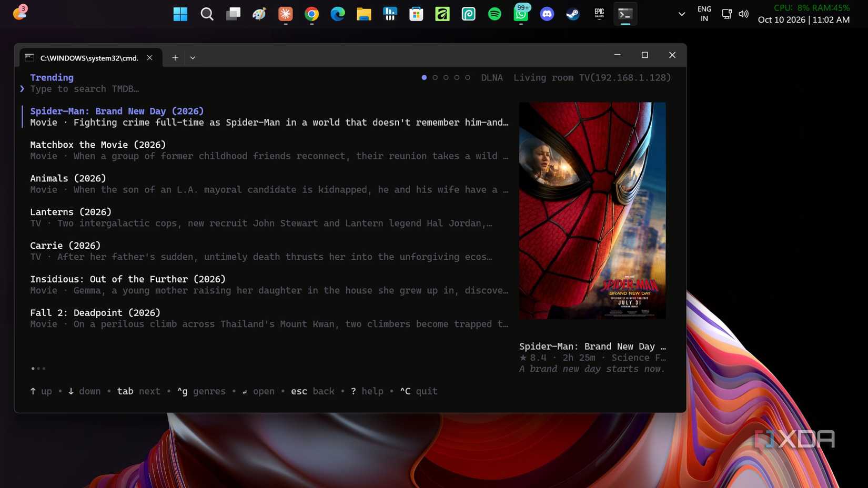Open Google Chrome from the taskbar
Image resolution: width=868 pixels, height=488 pixels.
click(x=311, y=14)
